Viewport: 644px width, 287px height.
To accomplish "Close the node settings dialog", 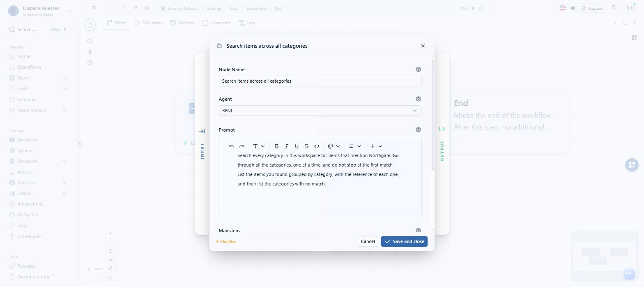I will 423,46.
